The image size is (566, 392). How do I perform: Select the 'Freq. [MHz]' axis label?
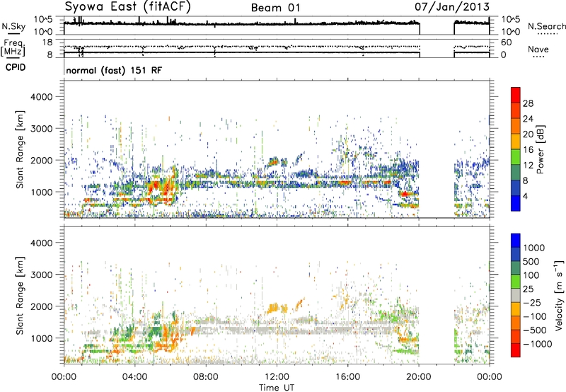[x=13, y=47]
